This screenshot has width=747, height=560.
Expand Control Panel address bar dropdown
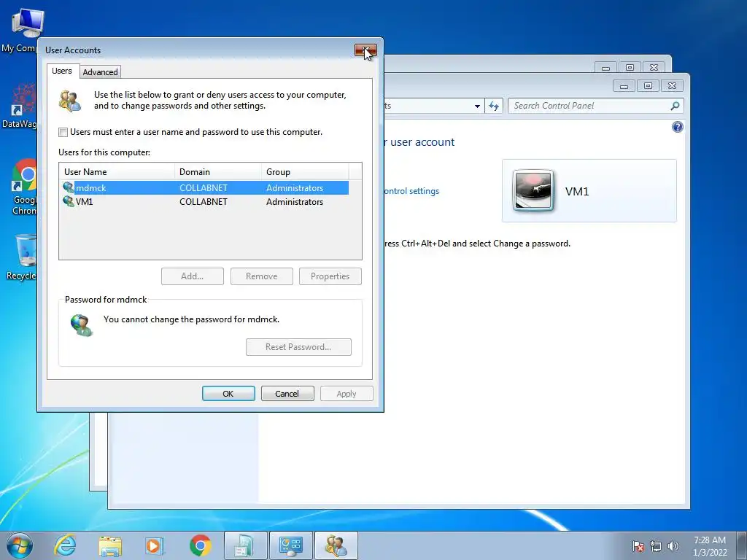click(x=477, y=106)
